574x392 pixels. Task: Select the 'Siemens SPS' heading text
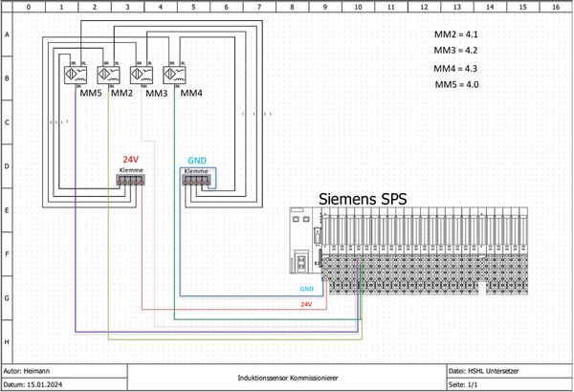pyautogui.click(x=363, y=199)
